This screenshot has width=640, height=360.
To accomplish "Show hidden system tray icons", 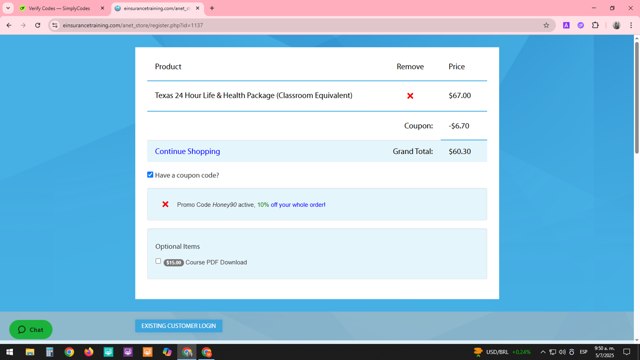I will (543, 352).
